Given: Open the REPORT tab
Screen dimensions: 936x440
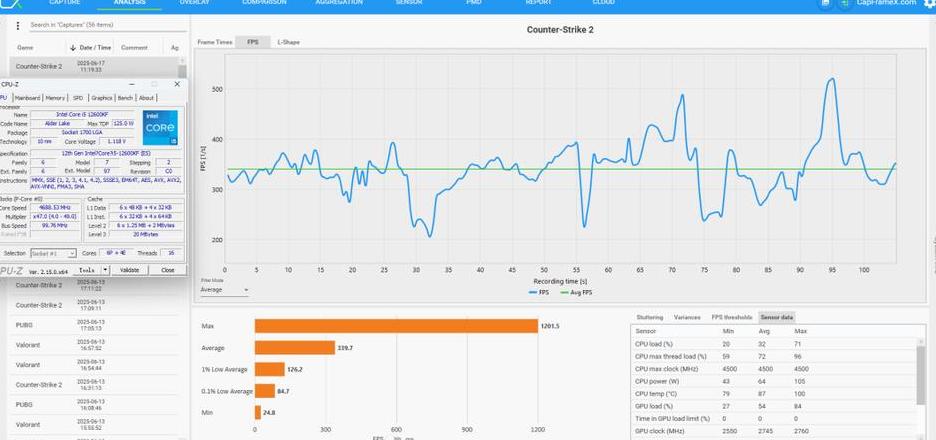Looking at the screenshot, I should [538, 3].
